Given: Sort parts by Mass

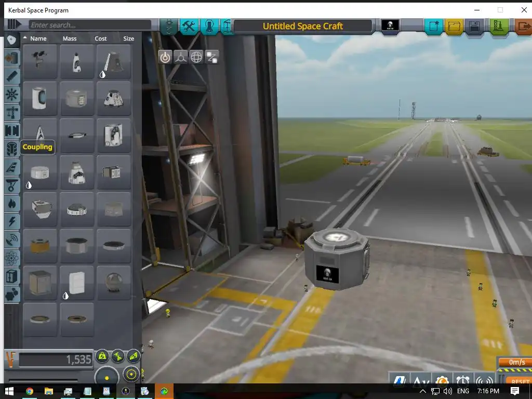Looking at the screenshot, I should [70, 38].
